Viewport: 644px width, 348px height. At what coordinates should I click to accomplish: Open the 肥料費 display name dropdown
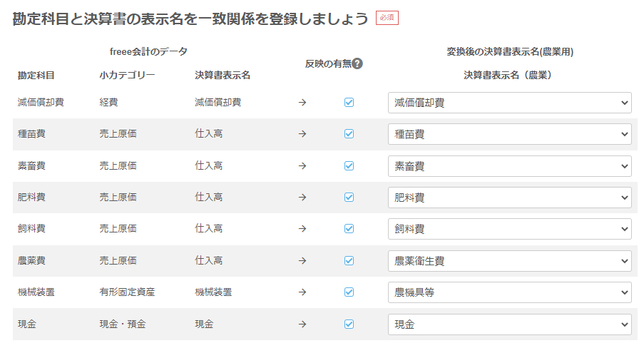[x=510, y=198]
